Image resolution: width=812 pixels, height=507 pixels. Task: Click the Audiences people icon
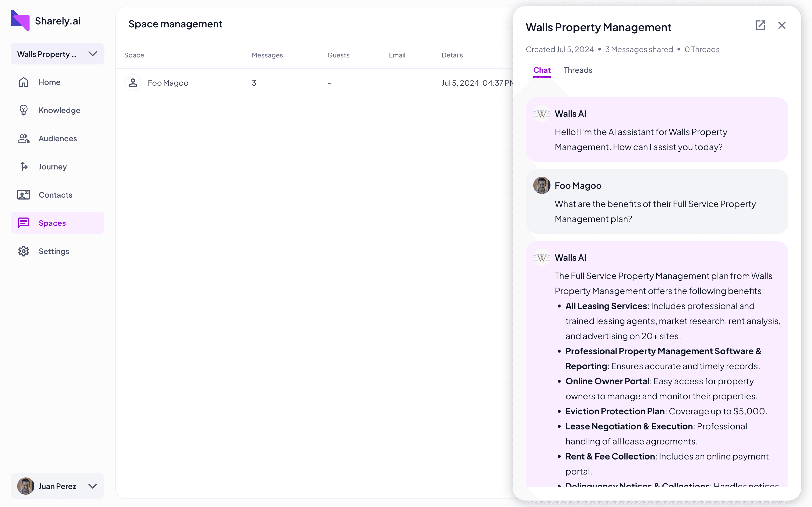(x=23, y=139)
